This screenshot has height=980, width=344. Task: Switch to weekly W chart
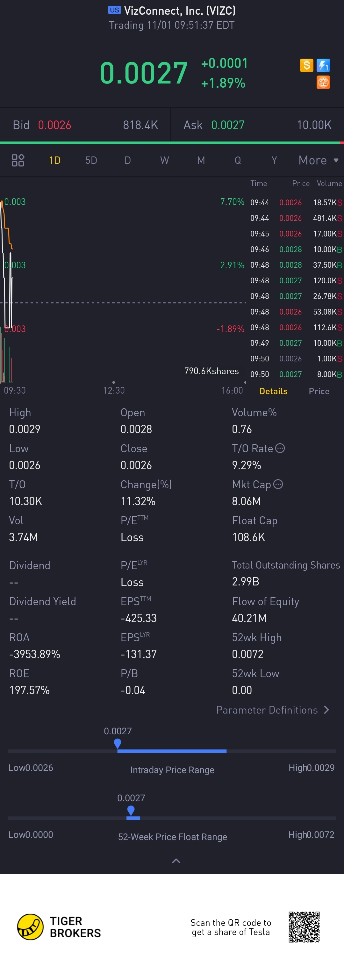[165, 160]
